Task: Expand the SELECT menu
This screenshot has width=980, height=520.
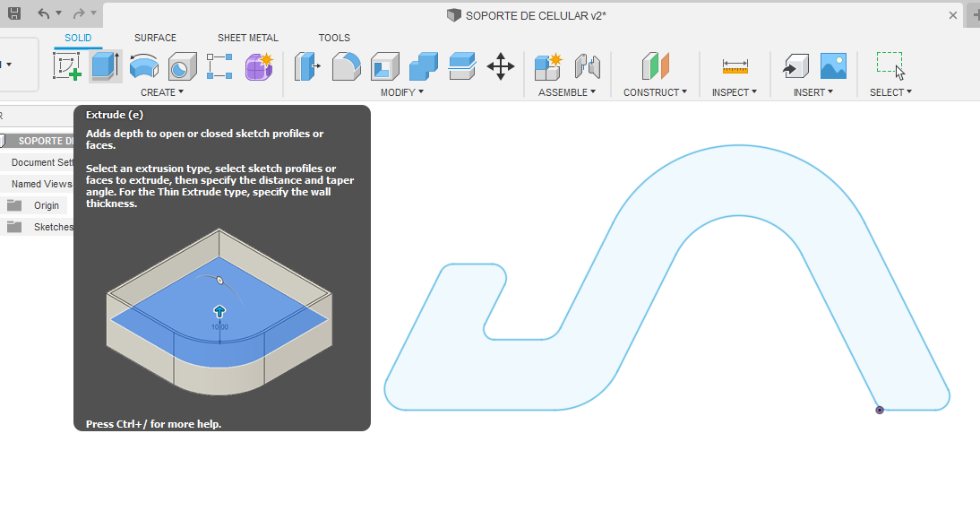Action: coord(890,92)
